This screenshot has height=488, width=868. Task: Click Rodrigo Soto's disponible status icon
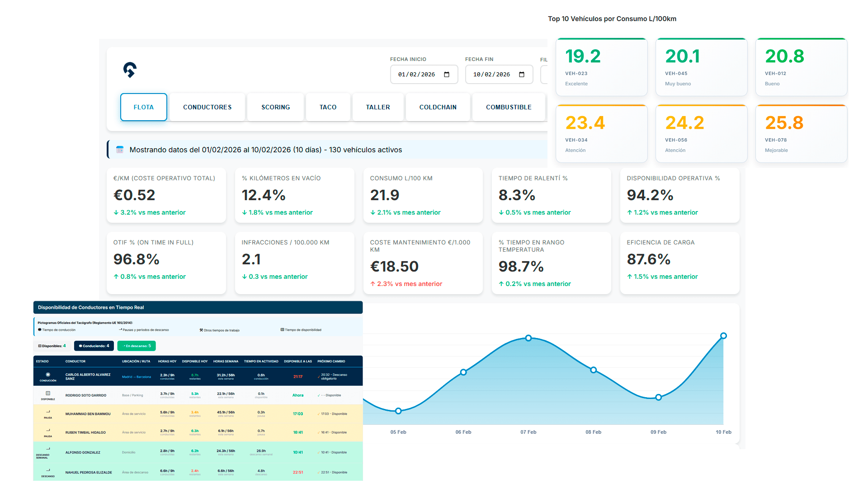point(48,394)
